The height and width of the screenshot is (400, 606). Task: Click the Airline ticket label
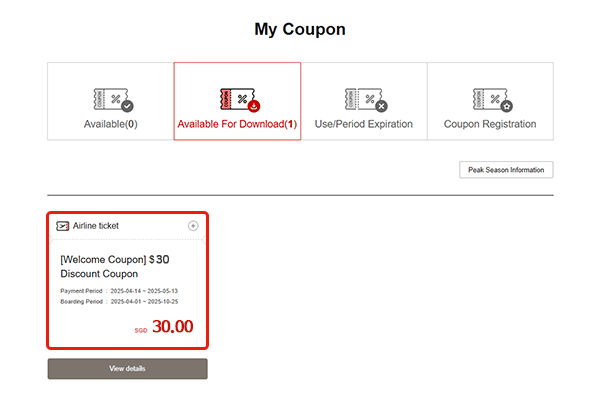click(x=96, y=226)
